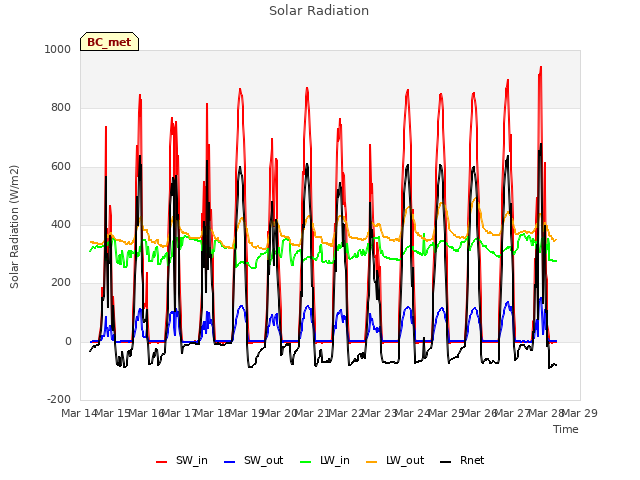Click the green LW_in legend swatch
640x480 pixels.
306,462
